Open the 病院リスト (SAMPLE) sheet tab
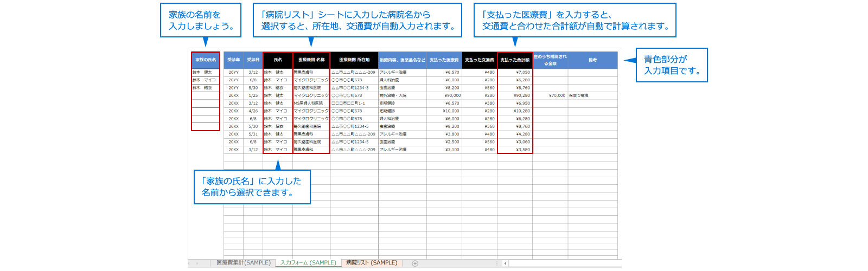The width and height of the screenshot is (868, 271). (x=372, y=263)
